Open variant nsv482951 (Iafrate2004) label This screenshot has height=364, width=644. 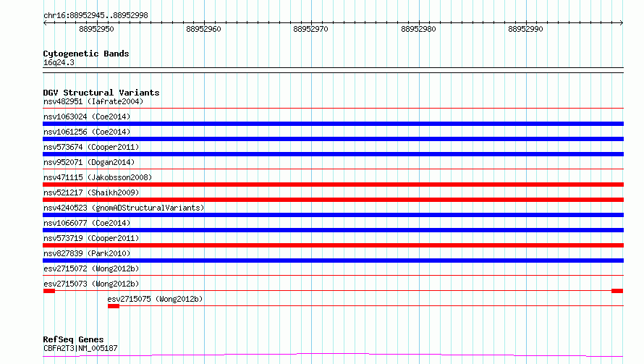(93, 101)
